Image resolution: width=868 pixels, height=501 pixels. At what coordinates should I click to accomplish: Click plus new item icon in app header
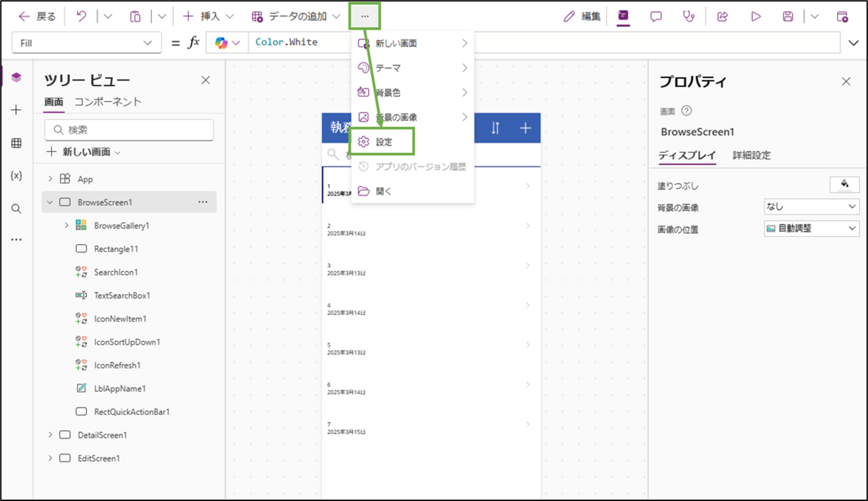point(526,128)
